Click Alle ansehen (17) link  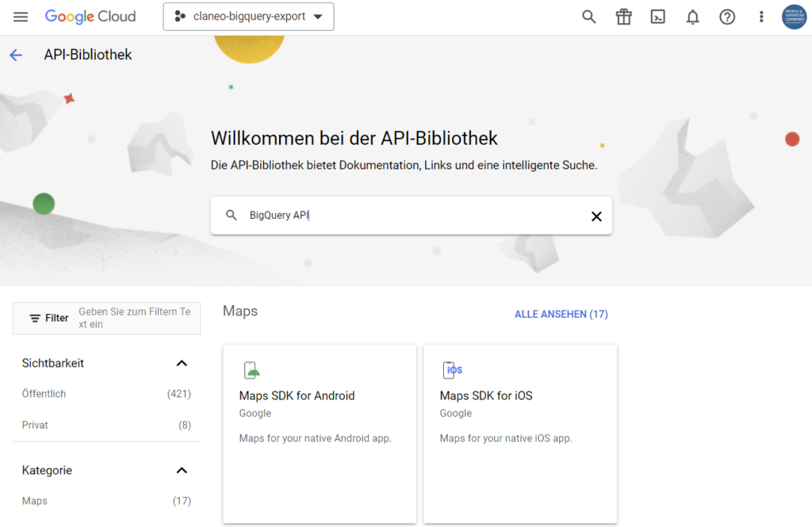(561, 315)
